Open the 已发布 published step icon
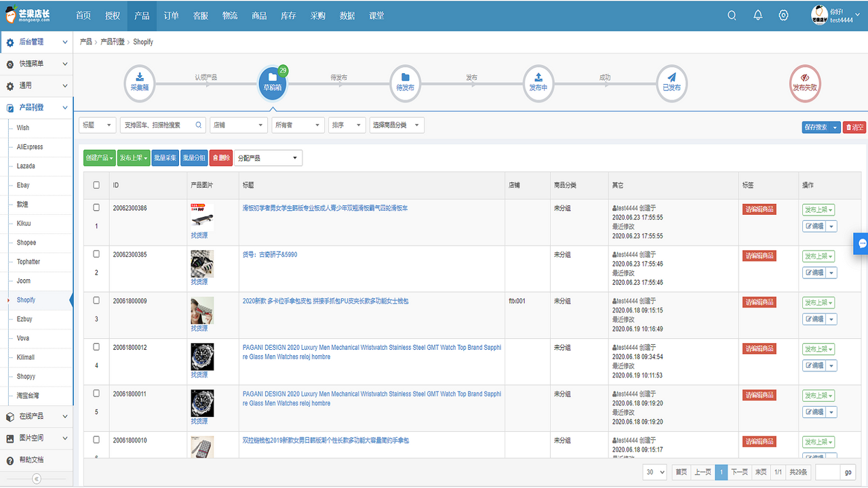This screenshot has height=488, width=868. [x=671, y=83]
